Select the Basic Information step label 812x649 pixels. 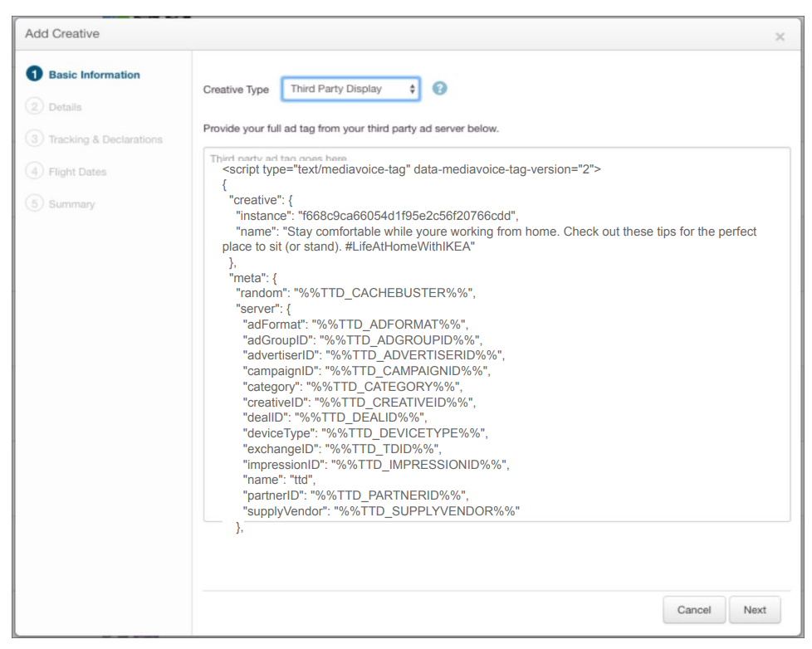point(94,75)
